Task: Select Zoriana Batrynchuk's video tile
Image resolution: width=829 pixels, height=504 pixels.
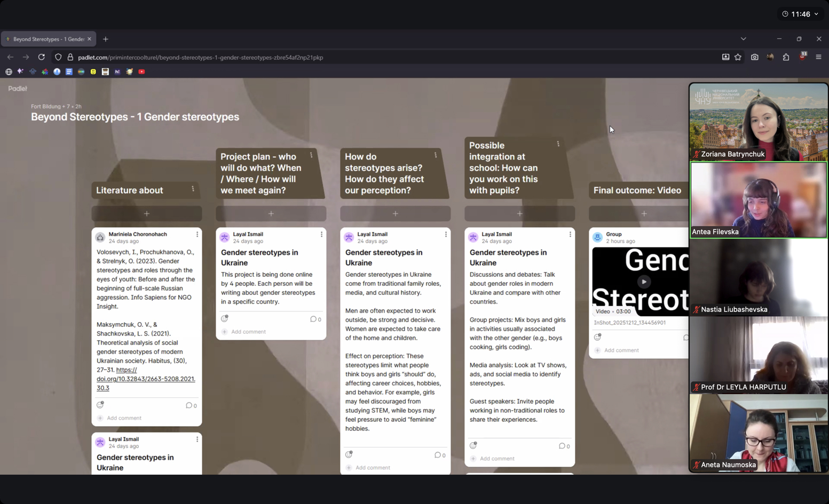Action: tap(759, 122)
